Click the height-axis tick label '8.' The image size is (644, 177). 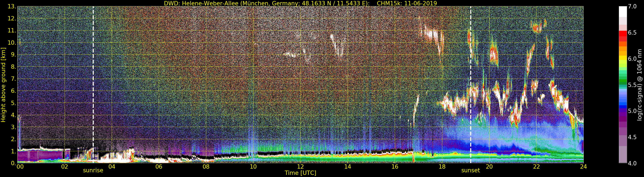tap(13, 67)
